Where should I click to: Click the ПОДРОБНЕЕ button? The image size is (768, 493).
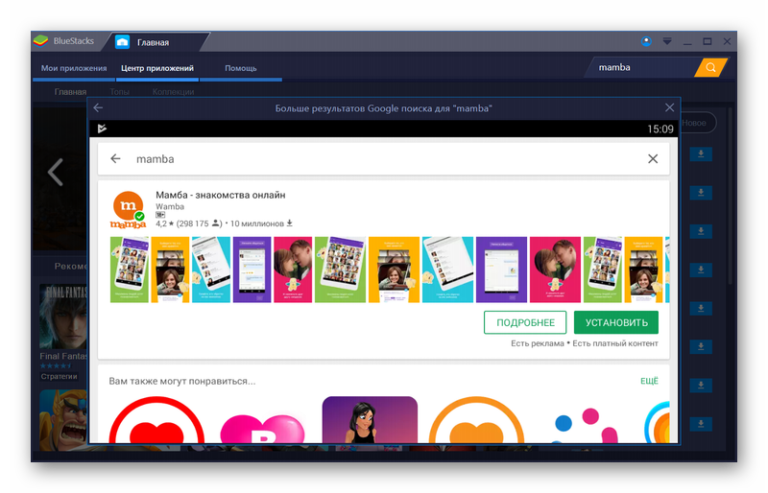click(525, 323)
